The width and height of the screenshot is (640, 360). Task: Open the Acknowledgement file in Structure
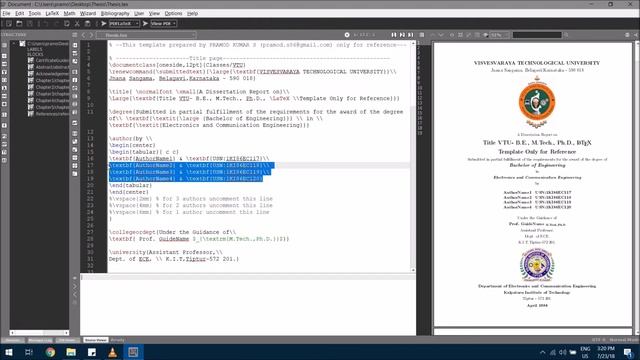pos(48,74)
